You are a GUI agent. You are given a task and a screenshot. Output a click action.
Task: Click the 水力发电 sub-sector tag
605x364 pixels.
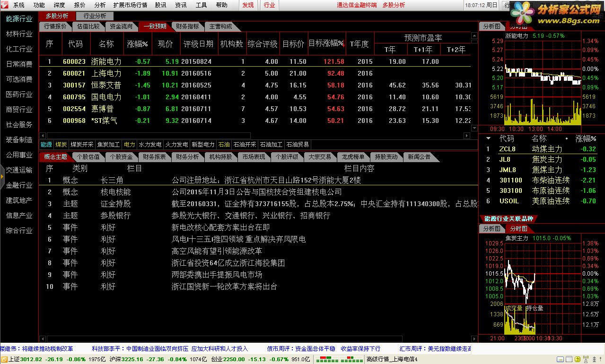click(x=150, y=145)
